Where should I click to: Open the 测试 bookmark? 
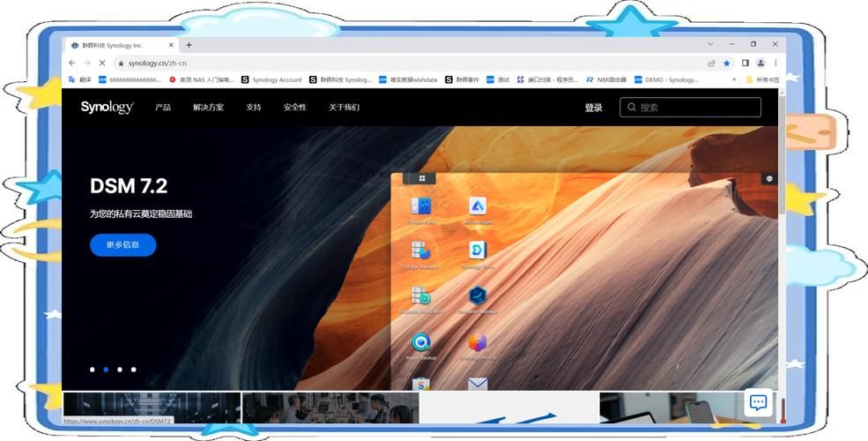[498, 79]
